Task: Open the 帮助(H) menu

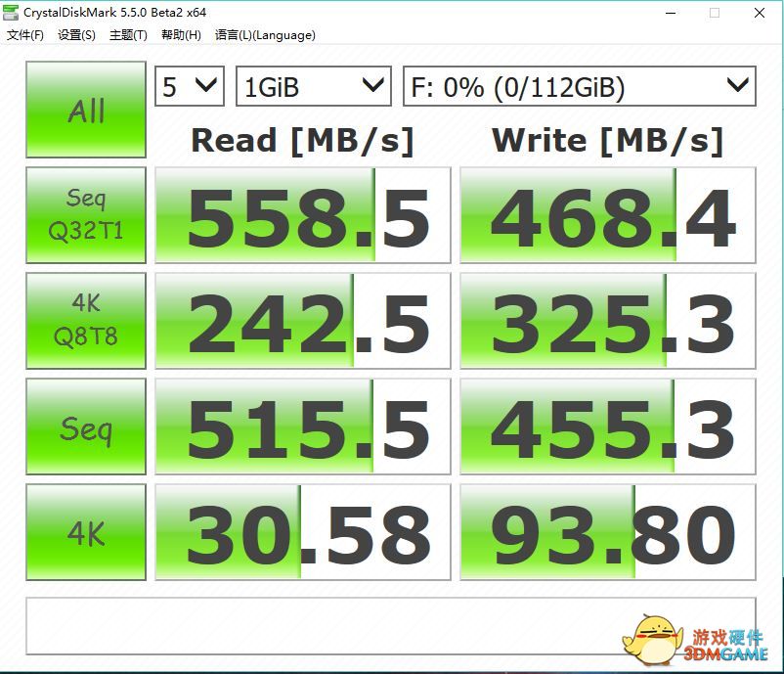Action: pyautogui.click(x=181, y=35)
